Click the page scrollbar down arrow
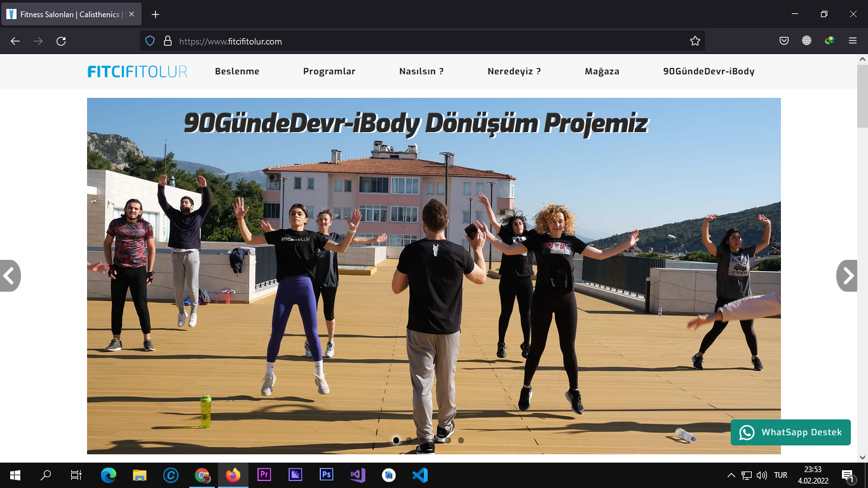868x488 pixels. coord(862,457)
